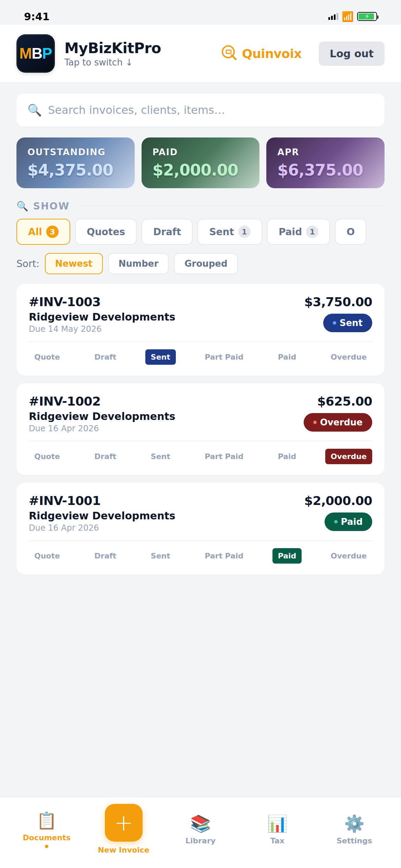Filter by Quotes
Image resolution: width=401 pixels, height=868 pixels.
(106, 232)
